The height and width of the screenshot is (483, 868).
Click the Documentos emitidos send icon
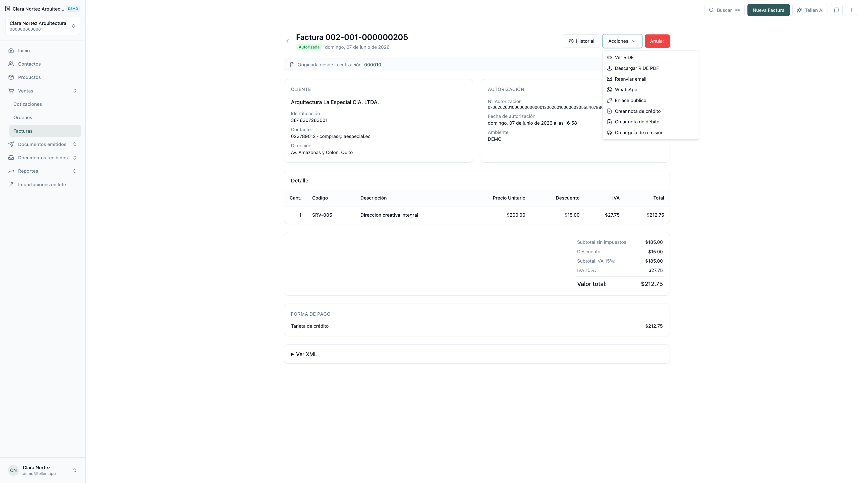[x=11, y=144]
